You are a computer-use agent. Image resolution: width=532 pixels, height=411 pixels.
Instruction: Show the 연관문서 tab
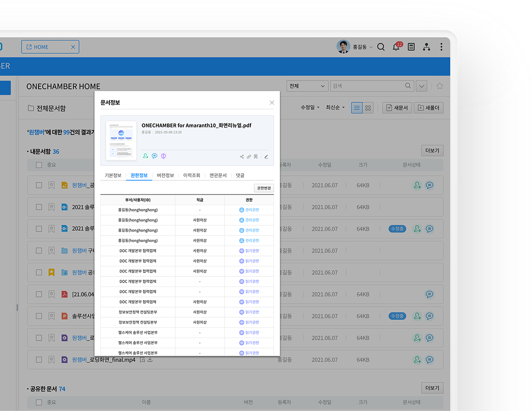[218, 176]
